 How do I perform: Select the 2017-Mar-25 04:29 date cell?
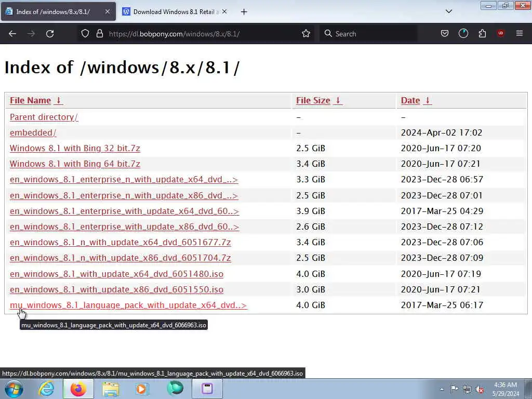[442, 211]
